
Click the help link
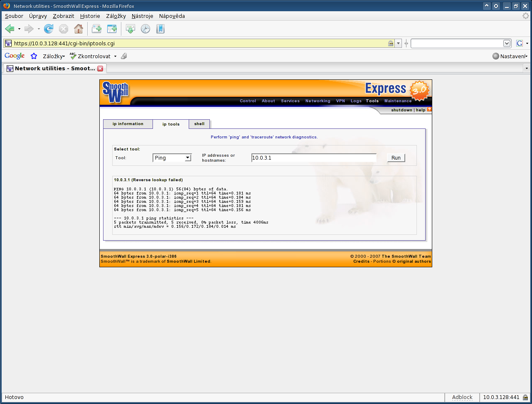421,110
